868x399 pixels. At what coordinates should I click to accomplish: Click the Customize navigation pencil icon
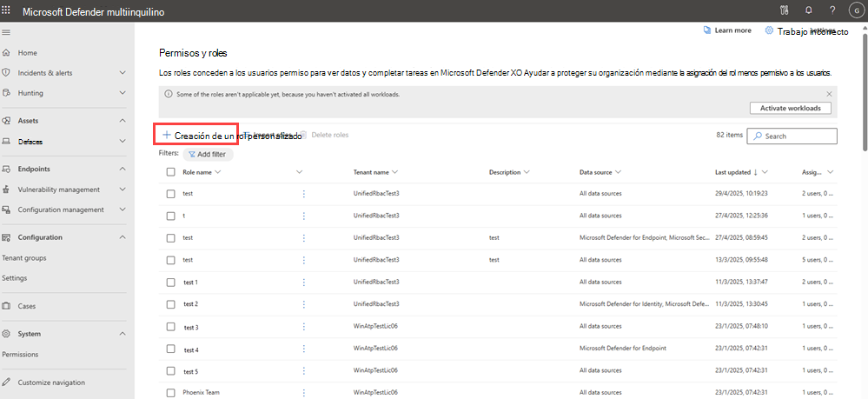coord(7,382)
